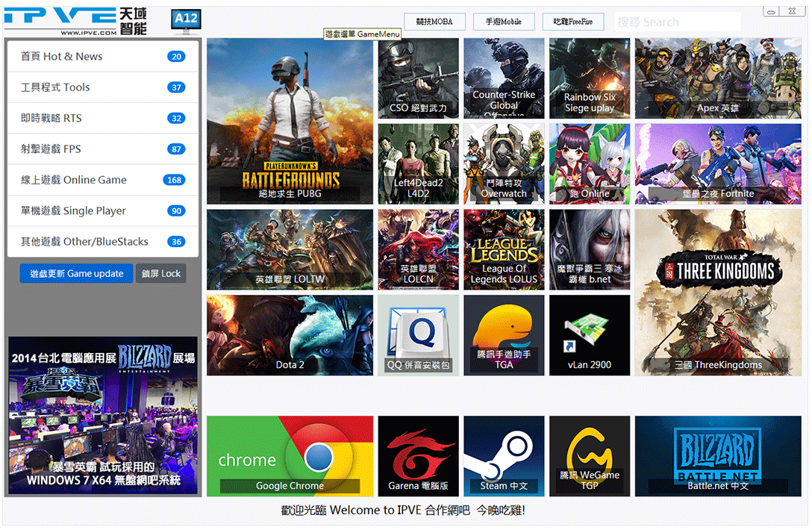Open the vLan 2900 shortcut tile
The height and width of the screenshot is (530, 812).
589,334
